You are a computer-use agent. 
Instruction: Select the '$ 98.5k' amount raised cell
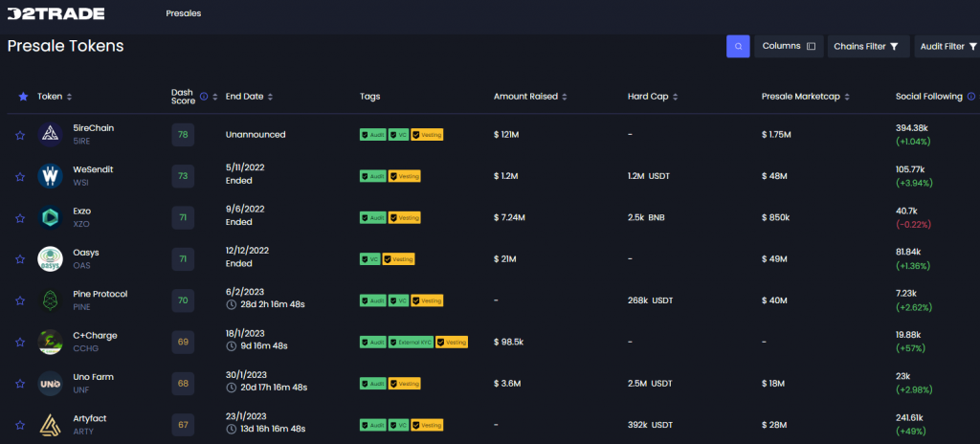509,342
